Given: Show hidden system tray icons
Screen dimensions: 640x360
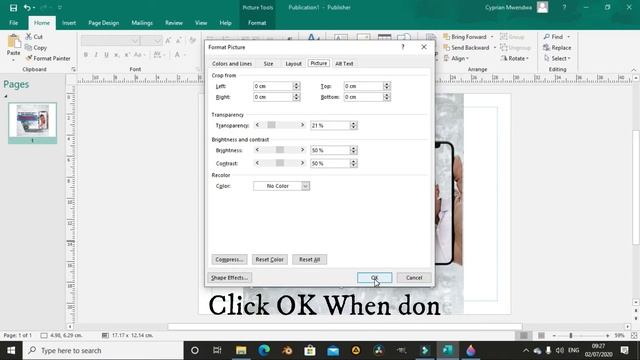Looking at the screenshot, I should coord(526,350).
